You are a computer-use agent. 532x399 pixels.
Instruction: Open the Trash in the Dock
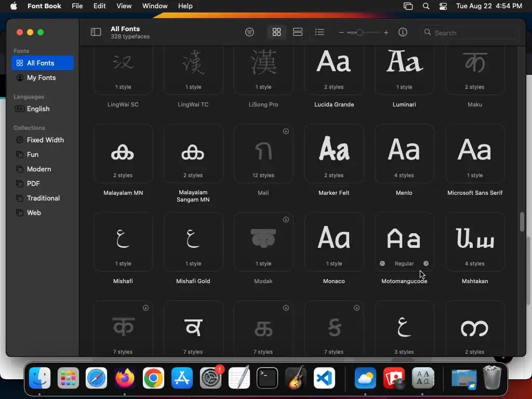(x=492, y=377)
